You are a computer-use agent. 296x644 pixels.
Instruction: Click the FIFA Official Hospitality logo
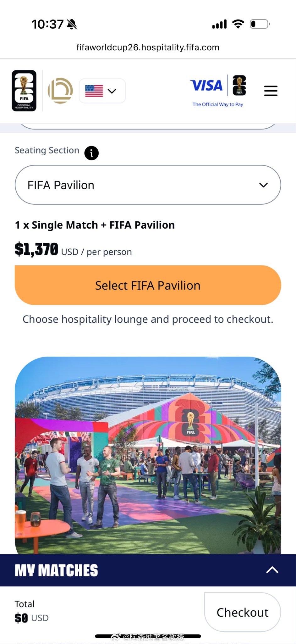[x=24, y=91]
